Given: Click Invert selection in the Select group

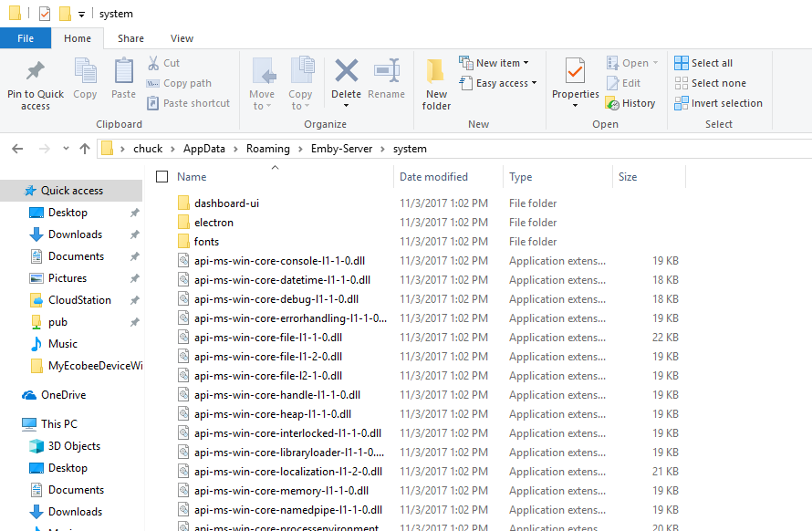Looking at the screenshot, I should click(719, 102).
